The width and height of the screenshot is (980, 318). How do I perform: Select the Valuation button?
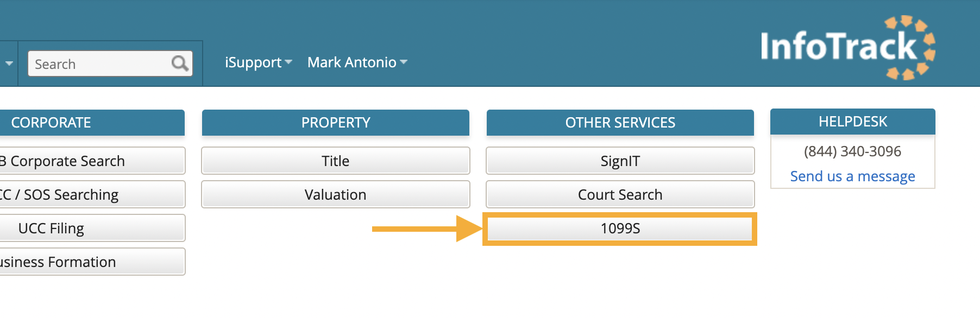tap(335, 195)
